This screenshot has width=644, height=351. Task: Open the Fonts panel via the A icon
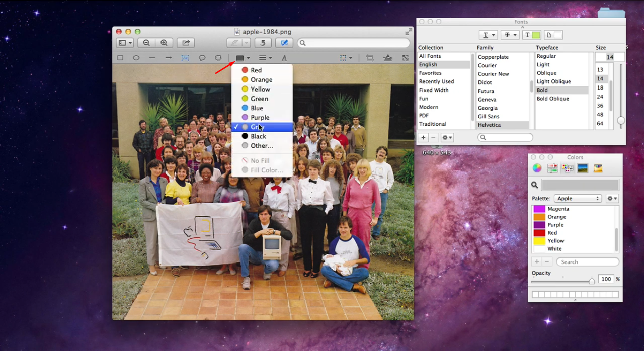pos(284,58)
